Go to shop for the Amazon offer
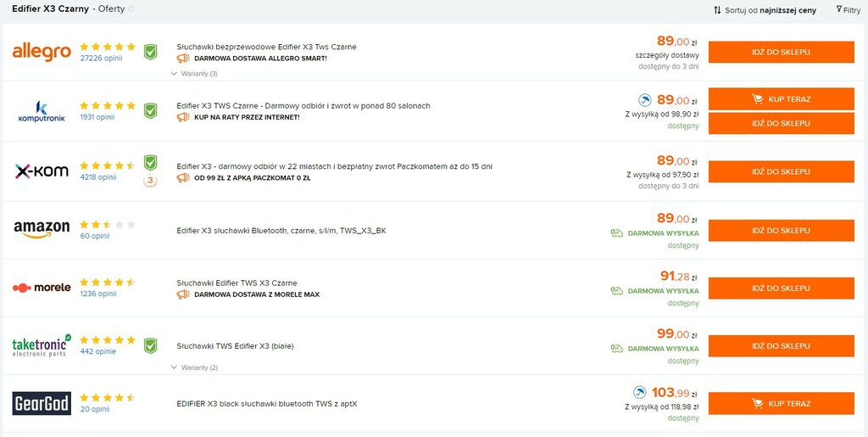 [781, 231]
